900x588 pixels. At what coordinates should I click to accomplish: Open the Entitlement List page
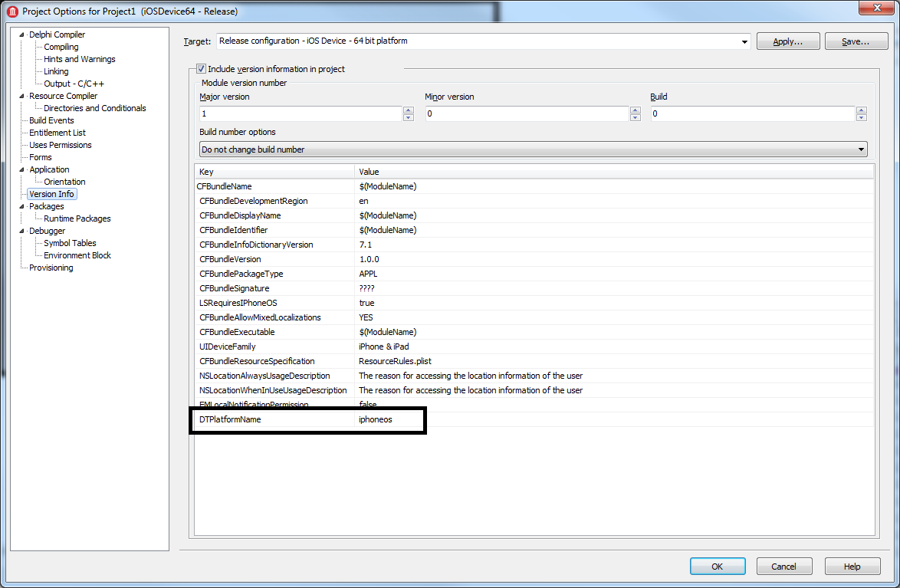coord(57,133)
